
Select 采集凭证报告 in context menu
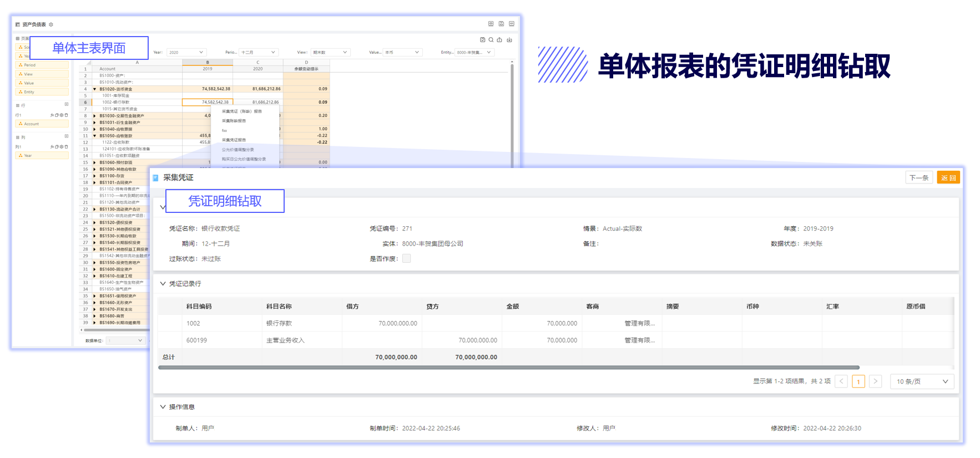(x=234, y=140)
